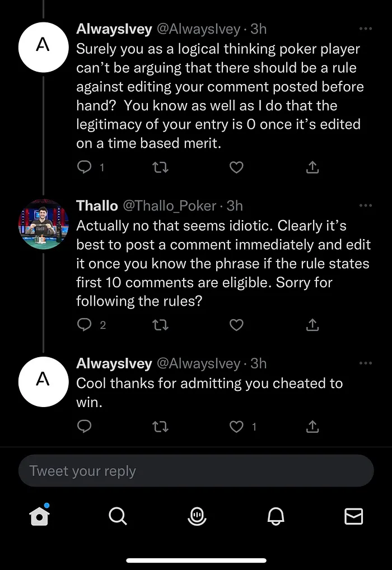The width and height of the screenshot is (392, 570).
Task: Open more options on Thallo's tweet
Action: point(365,206)
